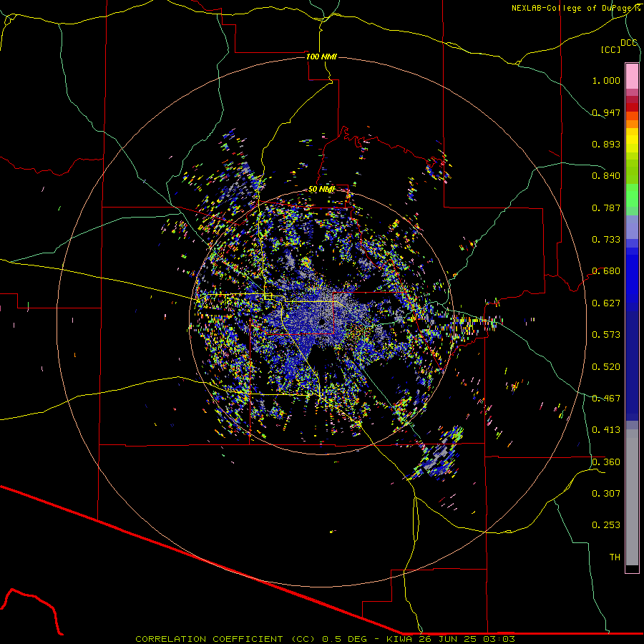
Task: Click the 0.360 legend value
Action: pos(606,462)
